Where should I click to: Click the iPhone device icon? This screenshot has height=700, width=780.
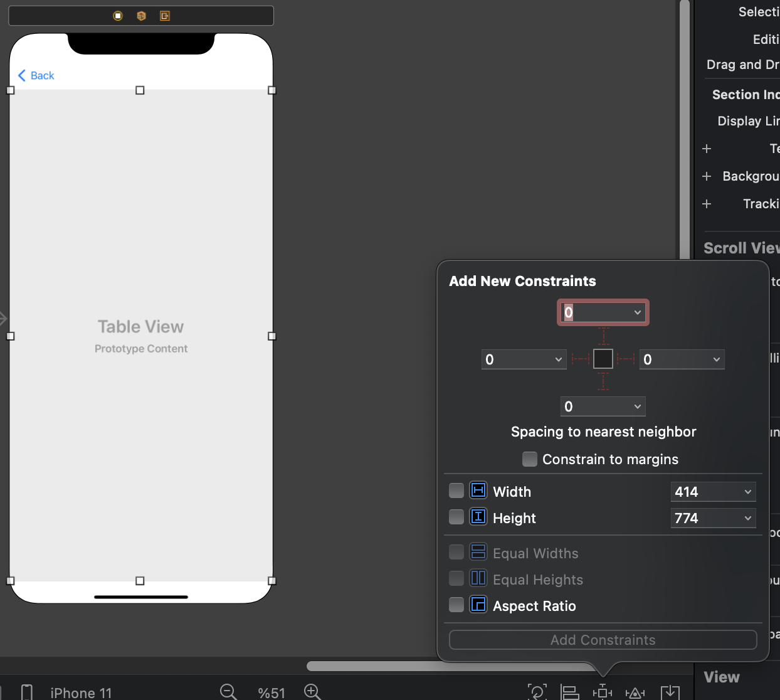27,692
